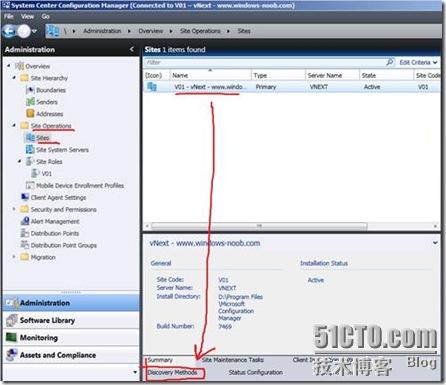Collapse the Site Operations tree arrow
The image size is (446, 385).
click(x=14, y=125)
